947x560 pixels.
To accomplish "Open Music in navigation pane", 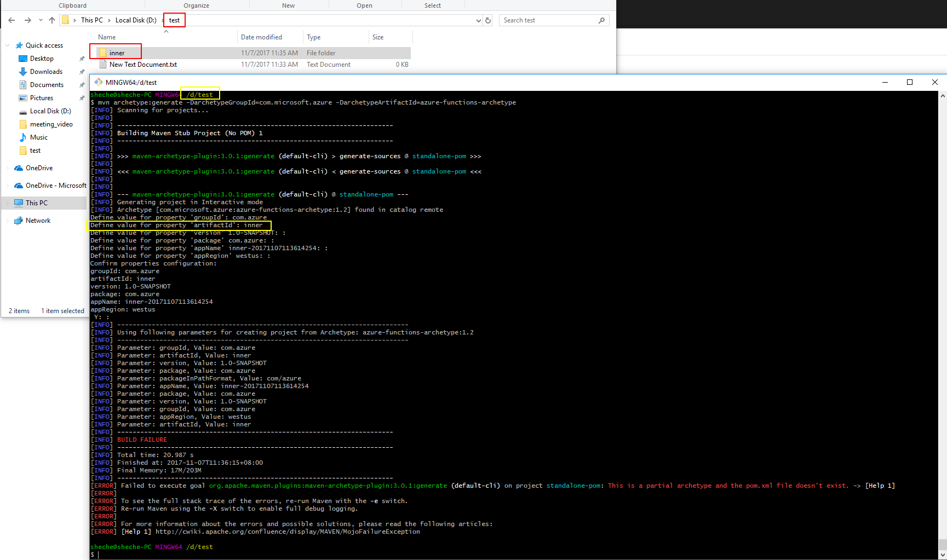I will 39,137.
